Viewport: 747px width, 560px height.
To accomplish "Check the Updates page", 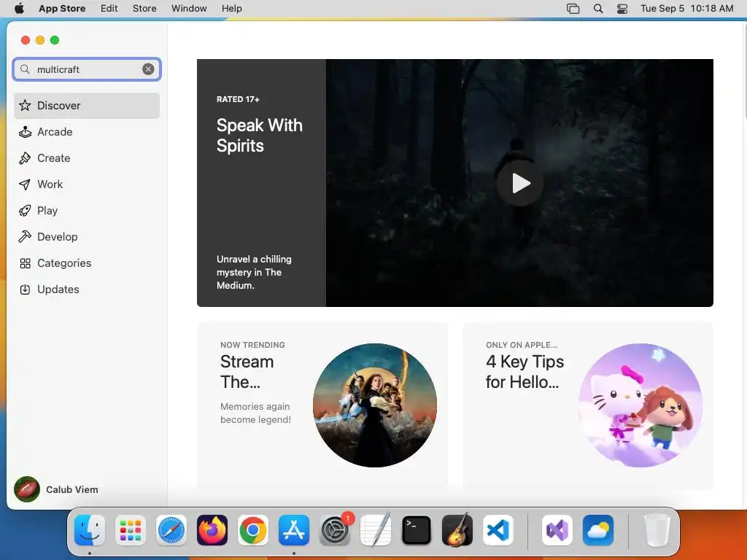I will coord(87,289).
